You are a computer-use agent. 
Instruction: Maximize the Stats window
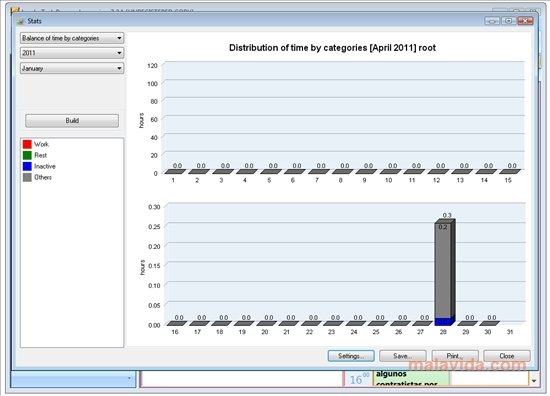pyautogui.click(x=508, y=21)
